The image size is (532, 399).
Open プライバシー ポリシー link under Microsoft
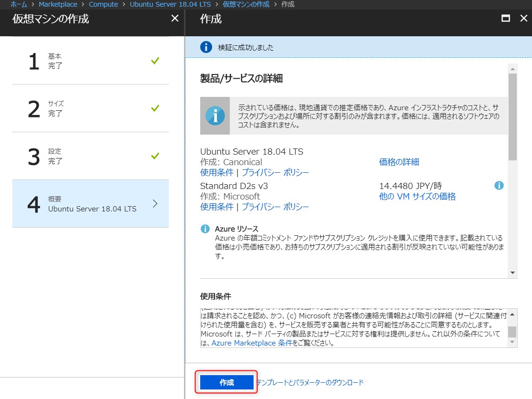(x=275, y=207)
